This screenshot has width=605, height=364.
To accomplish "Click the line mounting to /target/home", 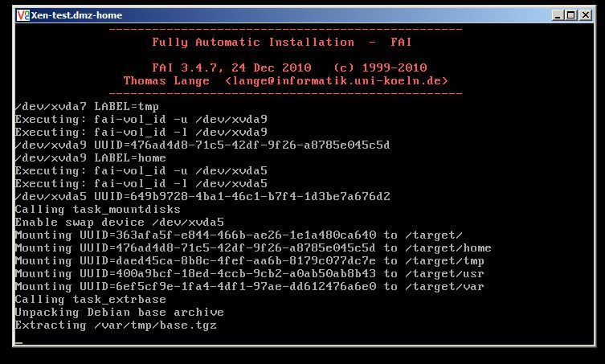I will click(252, 247).
